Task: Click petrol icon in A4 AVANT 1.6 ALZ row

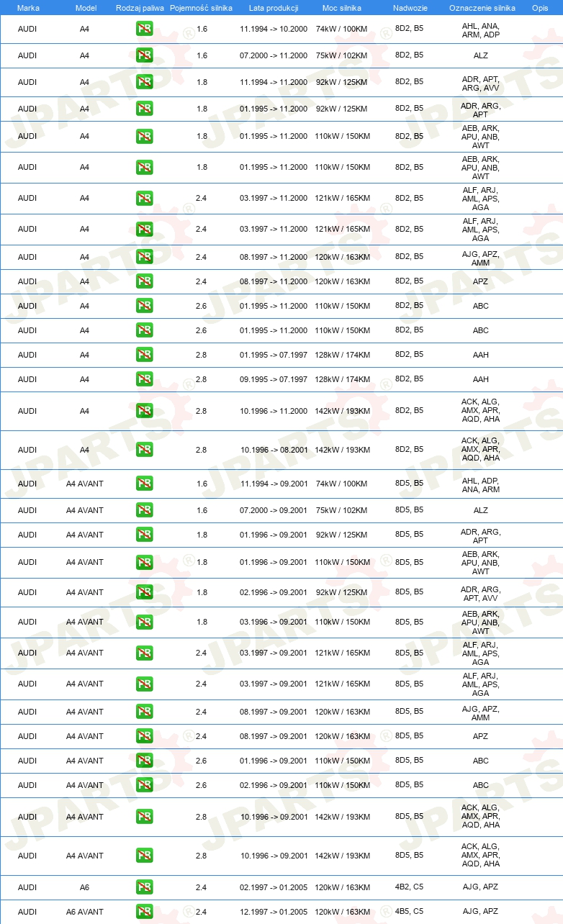Action: [x=144, y=509]
